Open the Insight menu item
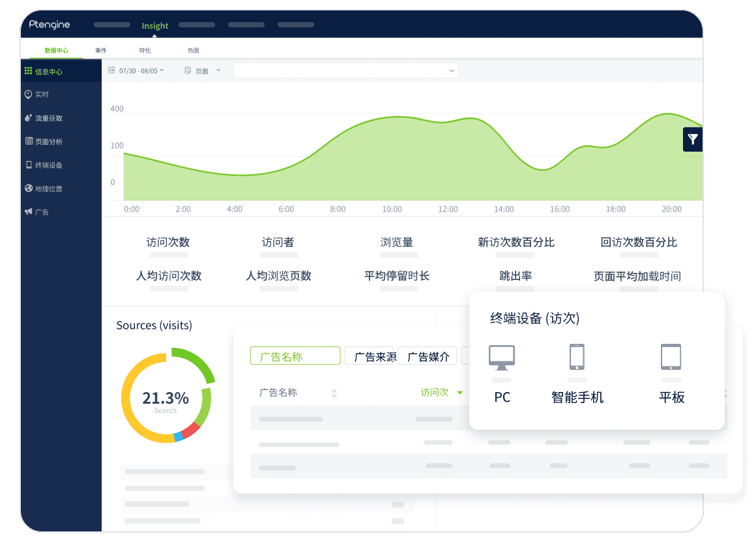The width and height of the screenshot is (756, 547). tap(155, 25)
